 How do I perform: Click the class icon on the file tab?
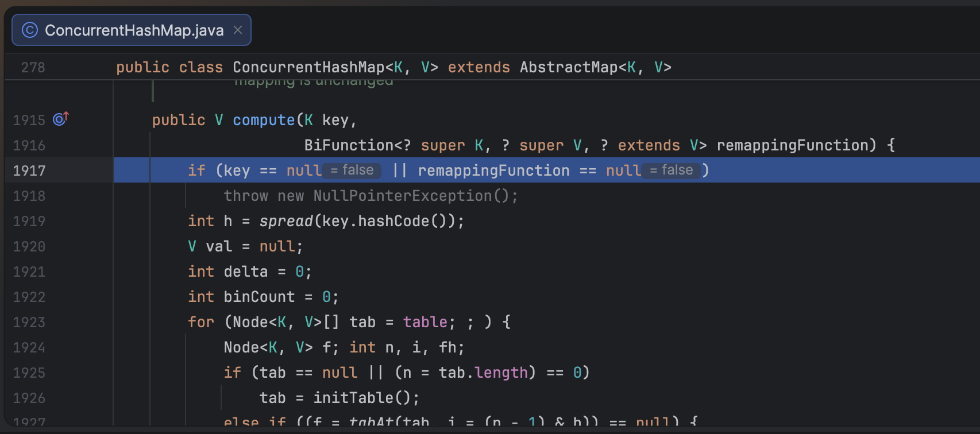point(30,30)
